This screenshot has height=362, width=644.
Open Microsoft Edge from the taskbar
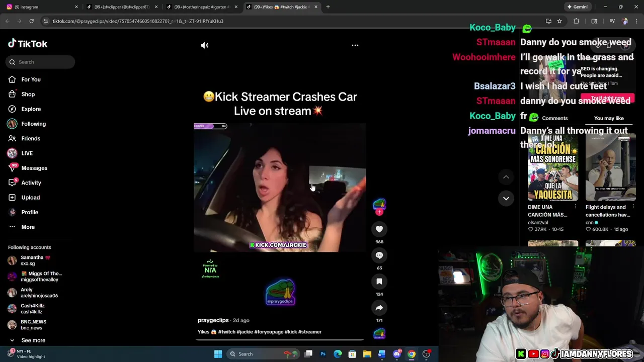tap(338, 354)
